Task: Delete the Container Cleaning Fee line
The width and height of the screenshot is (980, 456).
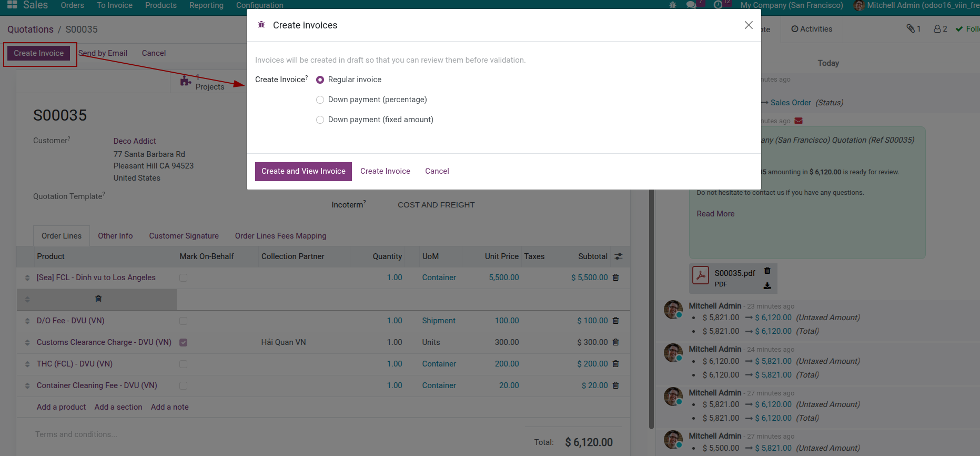Action: click(615, 385)
